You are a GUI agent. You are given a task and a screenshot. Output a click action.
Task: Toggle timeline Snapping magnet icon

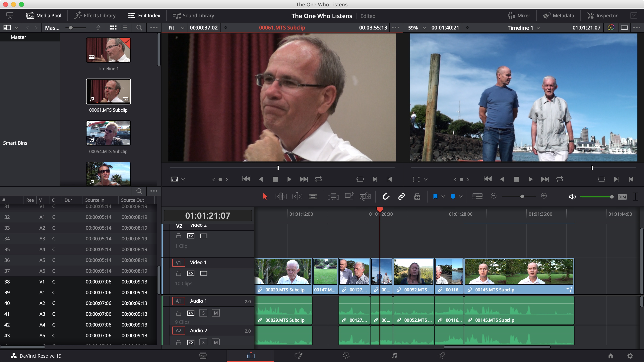(x=386, y=197)
